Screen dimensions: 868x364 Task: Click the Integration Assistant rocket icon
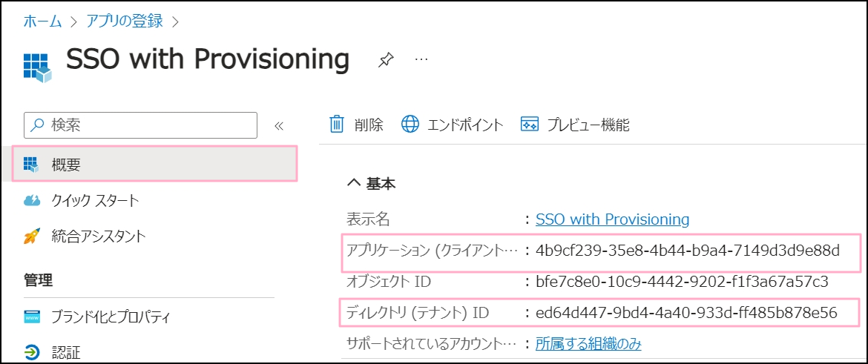(x=32, y=237)
